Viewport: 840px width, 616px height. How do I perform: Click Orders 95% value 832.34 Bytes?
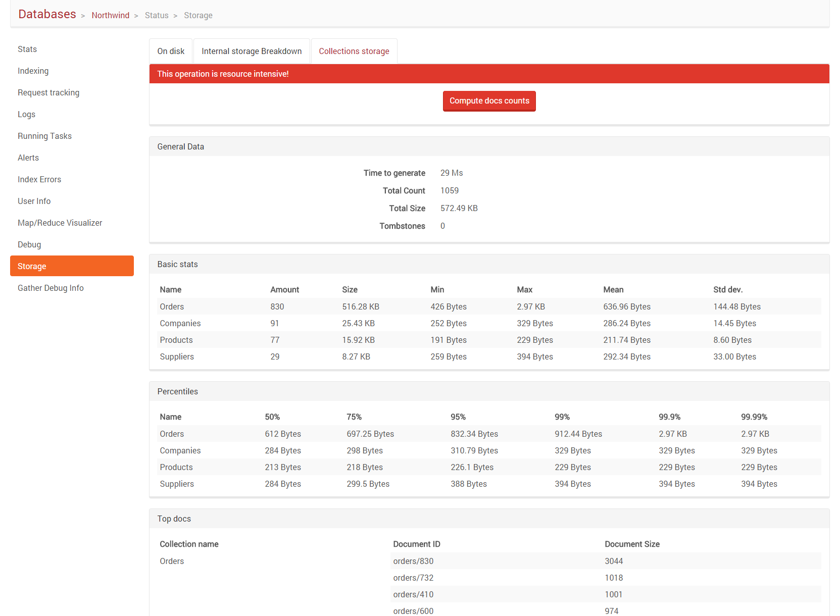click(474, 434)
